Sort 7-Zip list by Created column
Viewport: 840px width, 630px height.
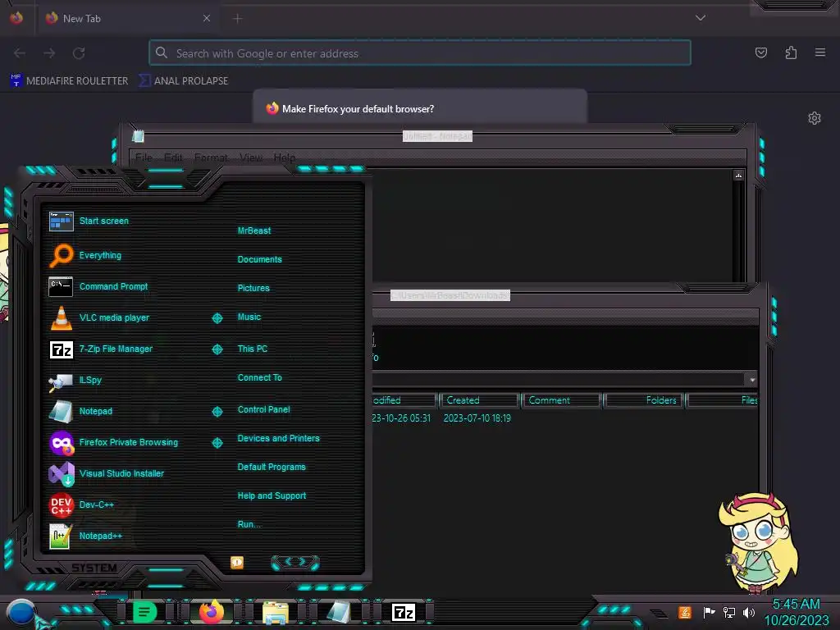click(x=479, y=400)
